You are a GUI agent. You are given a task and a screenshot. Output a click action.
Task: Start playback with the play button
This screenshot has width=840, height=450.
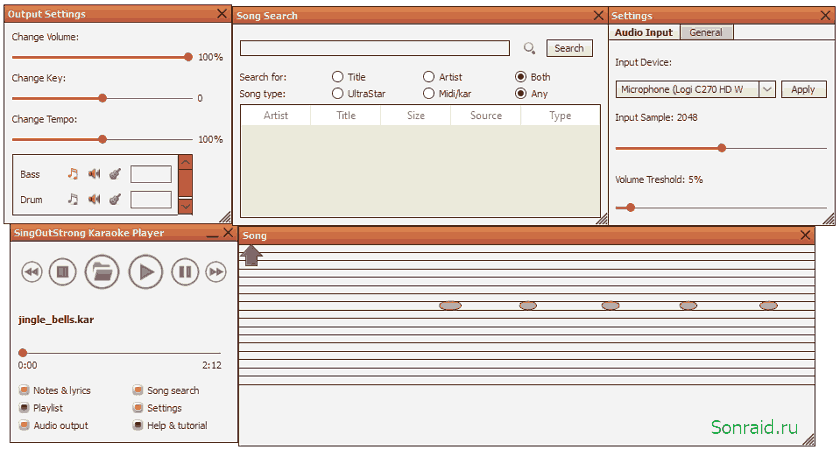pos(146,272)
